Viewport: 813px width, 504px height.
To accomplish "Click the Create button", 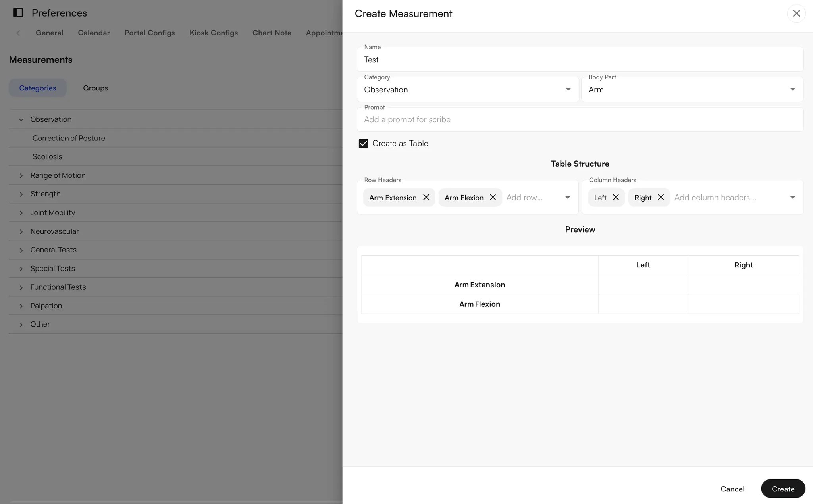I will [782, 489].
